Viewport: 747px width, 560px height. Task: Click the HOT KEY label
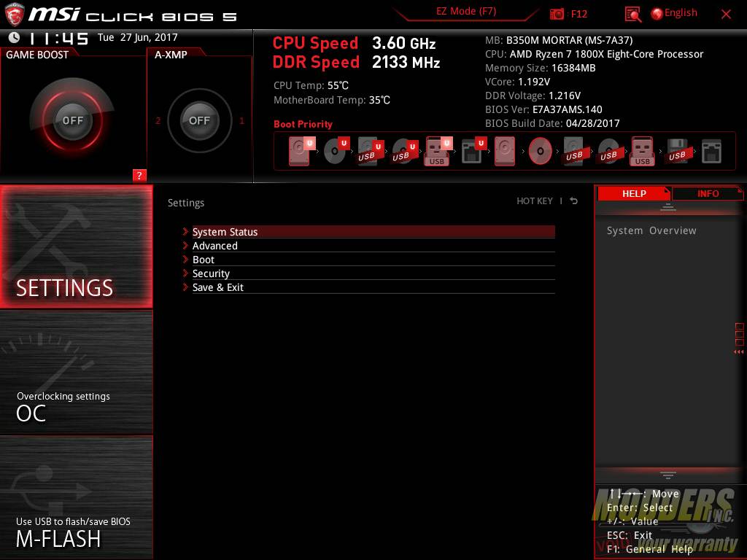[x=535, y=201]
